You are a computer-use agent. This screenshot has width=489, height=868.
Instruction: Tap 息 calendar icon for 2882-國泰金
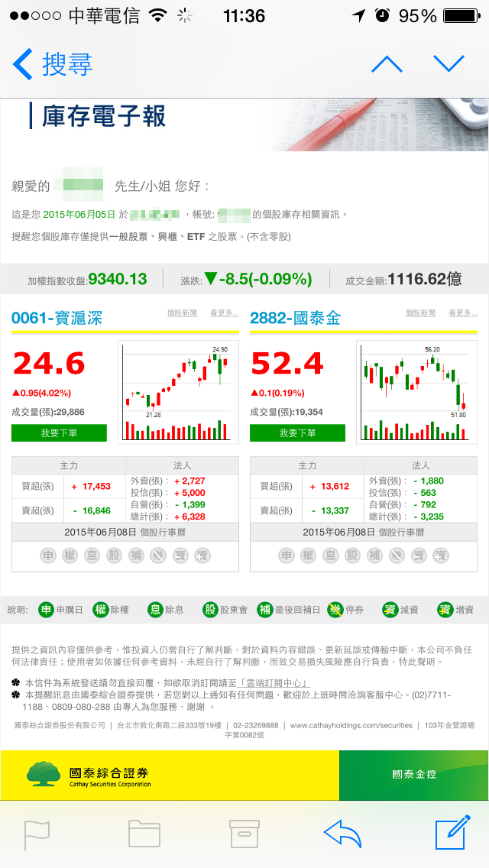click(x=330, y=555)
